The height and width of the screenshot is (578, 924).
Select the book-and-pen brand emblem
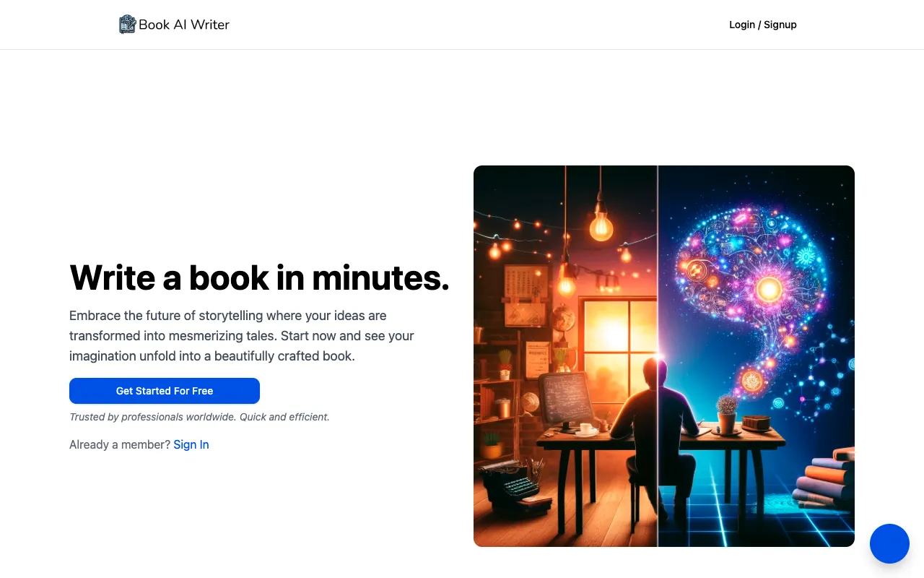(127, 24)
